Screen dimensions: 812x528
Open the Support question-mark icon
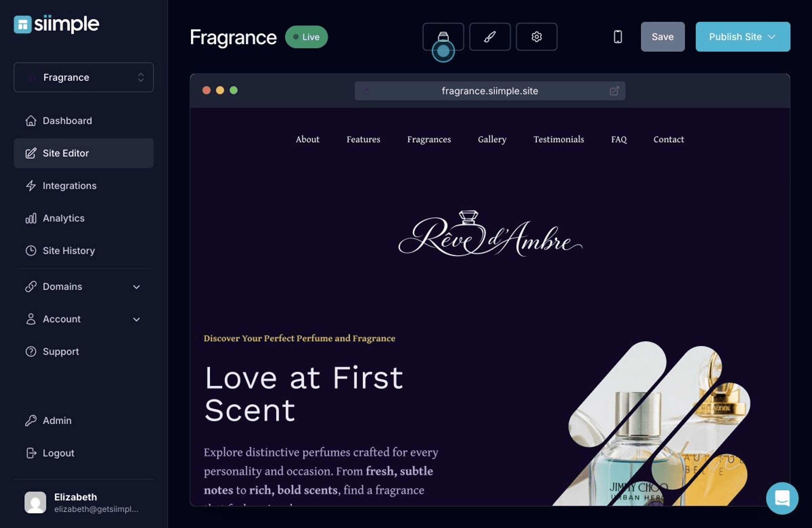point(31,351)
